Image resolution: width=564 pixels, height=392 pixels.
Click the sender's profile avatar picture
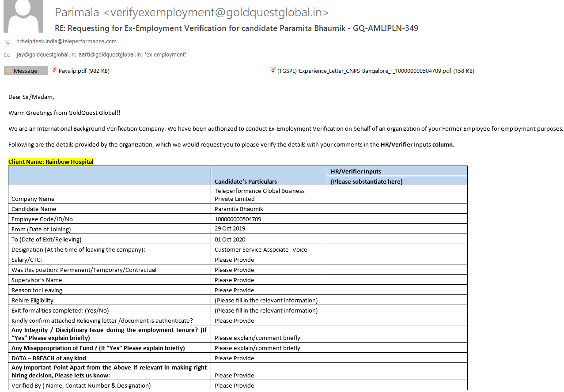23,16
